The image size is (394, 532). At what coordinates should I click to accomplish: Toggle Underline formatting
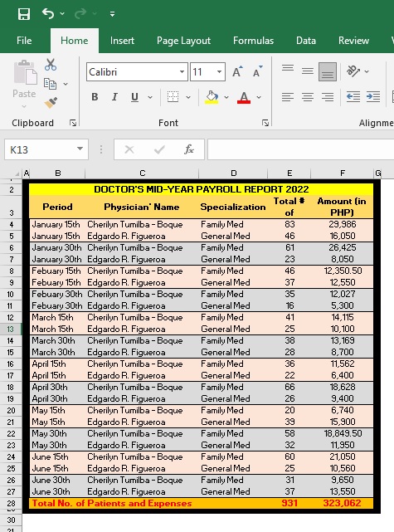(134, 97)
